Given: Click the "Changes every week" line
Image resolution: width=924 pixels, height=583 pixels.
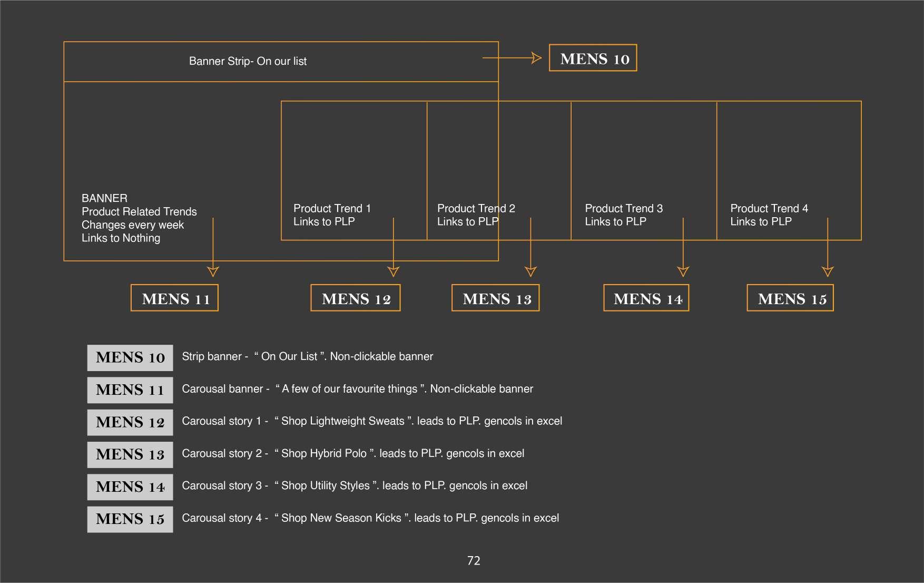Looking at the screenshot, I should pyautogui.click(x=133, y=225).
